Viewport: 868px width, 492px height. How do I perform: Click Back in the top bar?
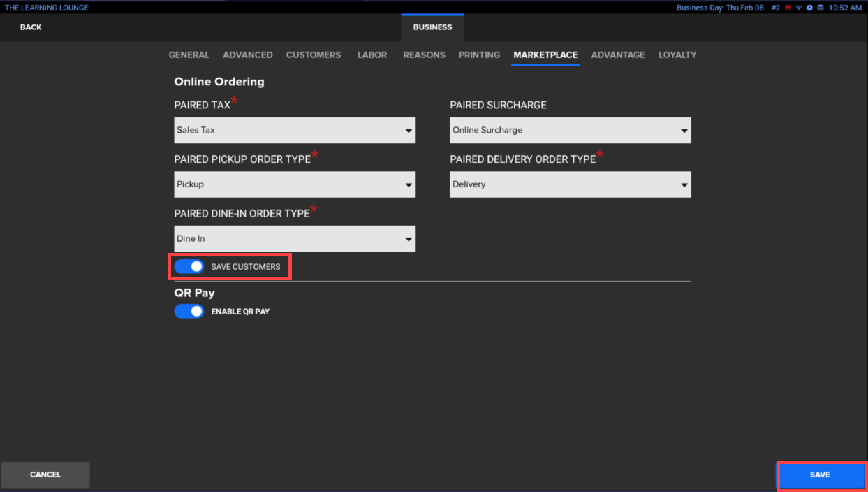[31, 27]
